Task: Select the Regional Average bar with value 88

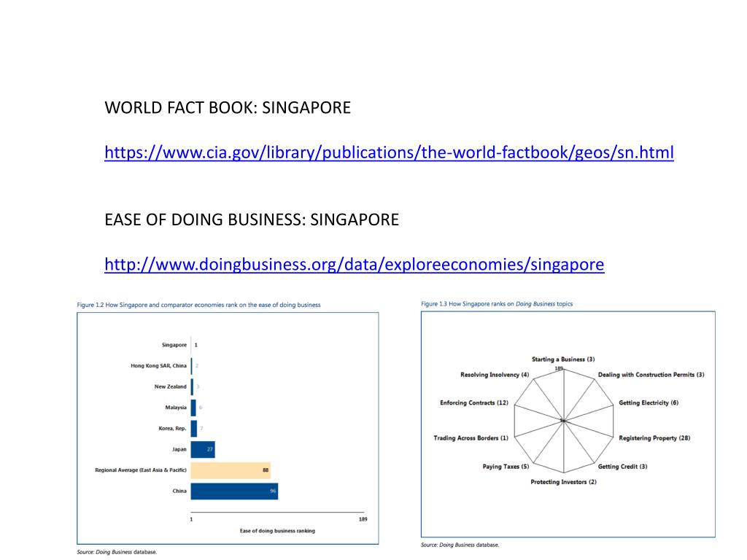Action: (231, 470)
